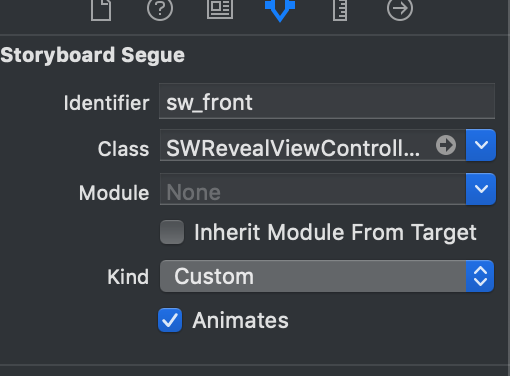Screen dimensions: 510x376
Task: Open the File inspector tab
Action: 101,9
